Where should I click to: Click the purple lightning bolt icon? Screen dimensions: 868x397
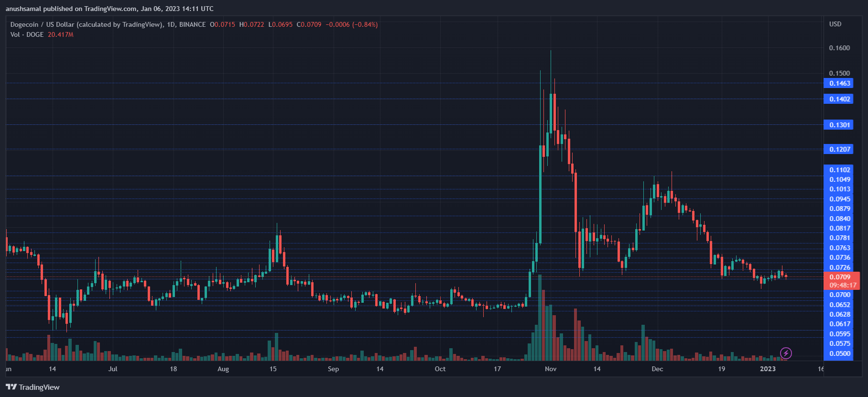pos(786,353)
